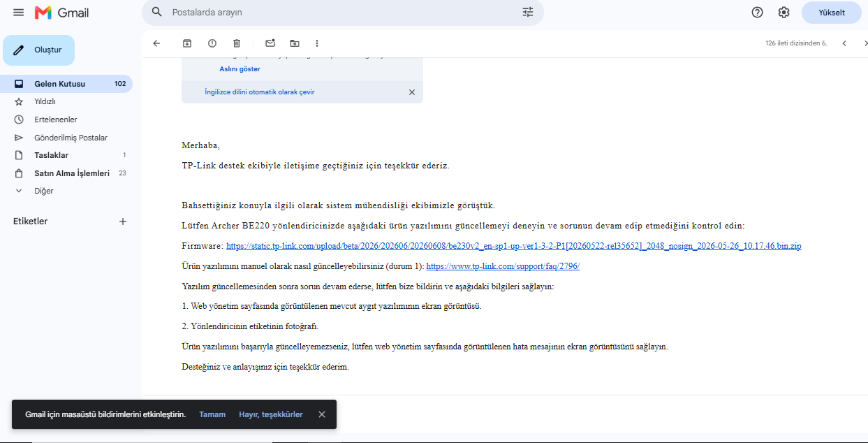This screenshot has width=868, height=443.
Task: Open more actions three-dot menu
Action: 317,43
